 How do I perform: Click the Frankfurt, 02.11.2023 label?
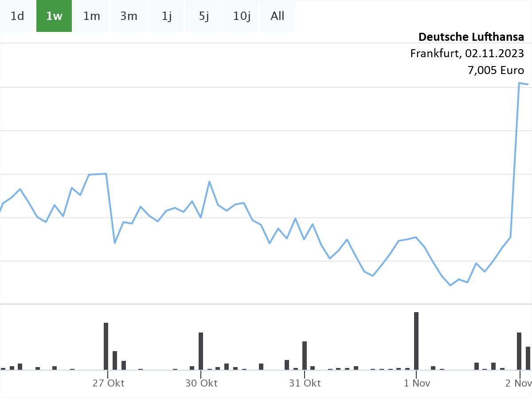coord(467,53)
